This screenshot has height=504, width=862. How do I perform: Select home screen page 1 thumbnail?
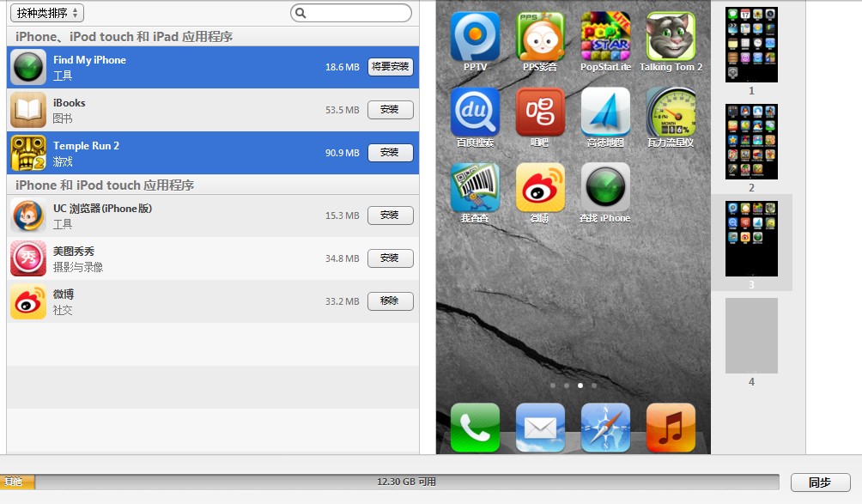pyautogui.click(x=751, y=45)
